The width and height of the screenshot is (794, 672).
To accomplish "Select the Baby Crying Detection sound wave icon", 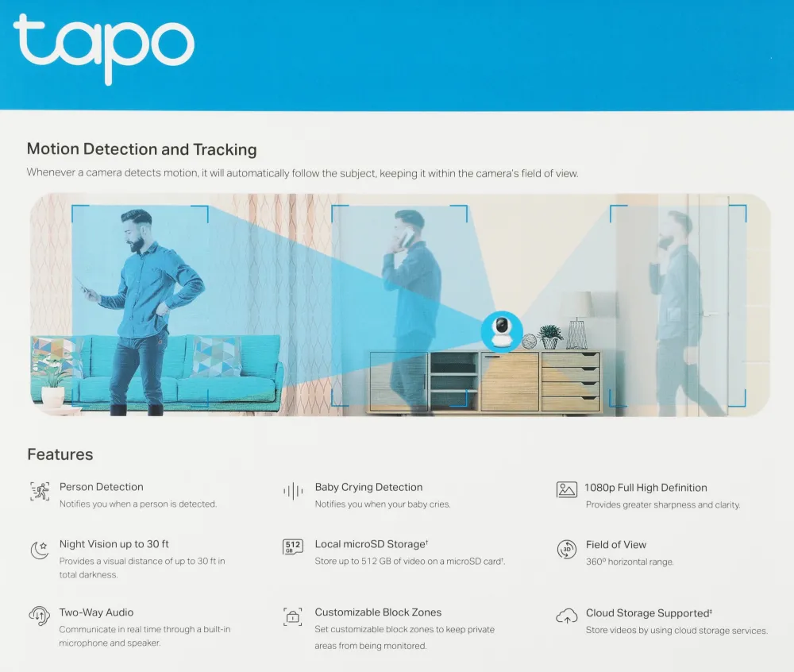I will coord(293,491).
